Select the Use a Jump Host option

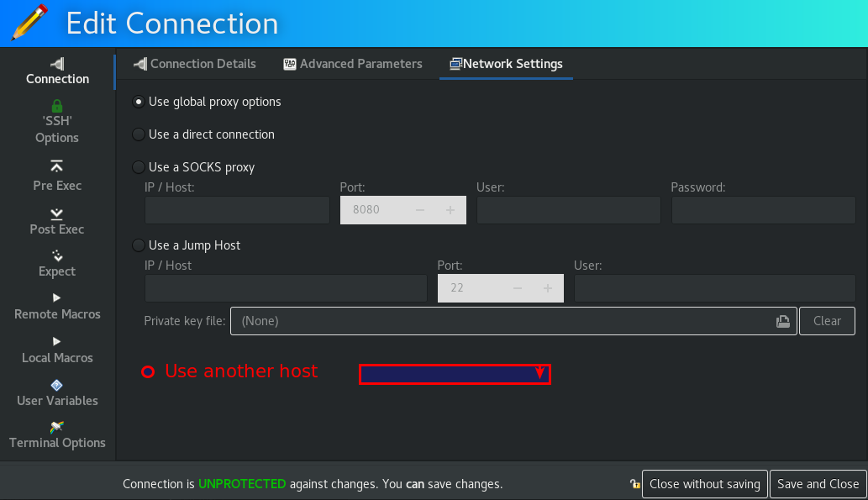pyautogui.click(x=138, y=245)
